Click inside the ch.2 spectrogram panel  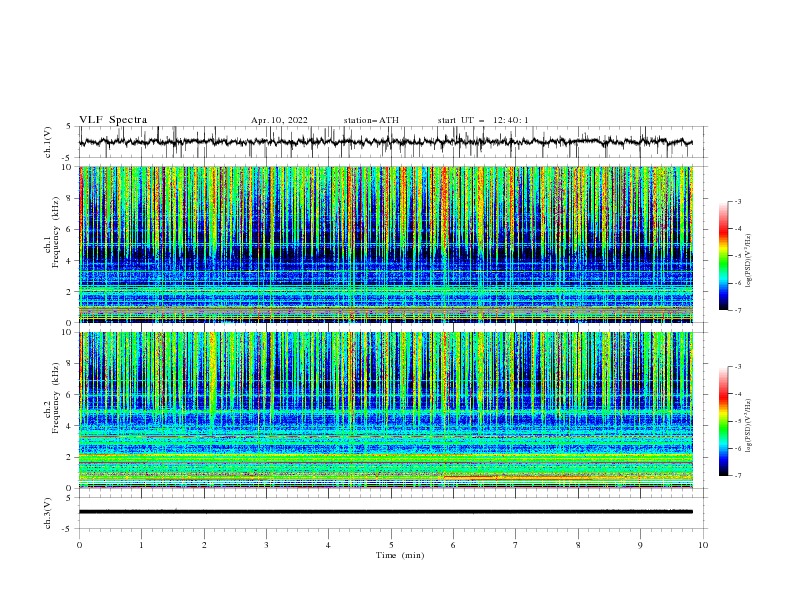coord(386,410)
